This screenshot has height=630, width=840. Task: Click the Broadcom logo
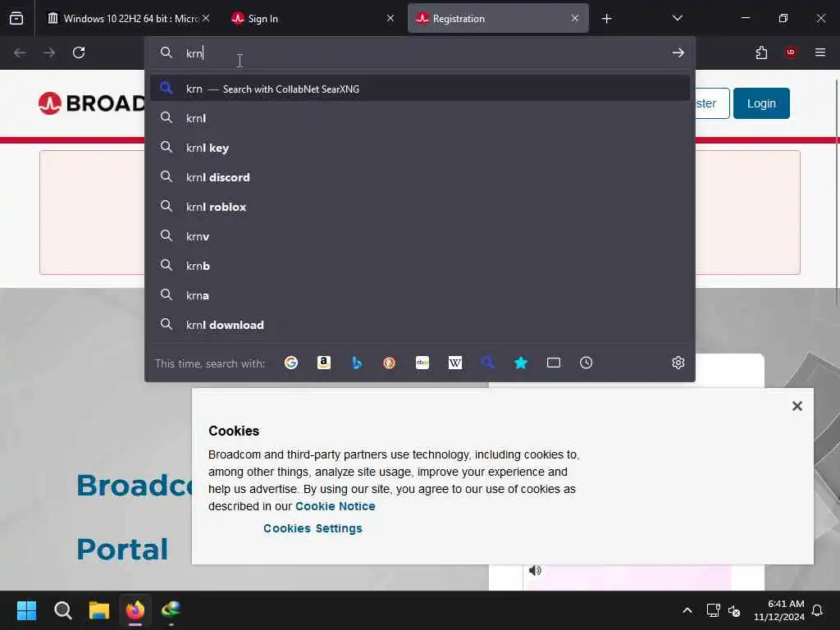point(91,103)
